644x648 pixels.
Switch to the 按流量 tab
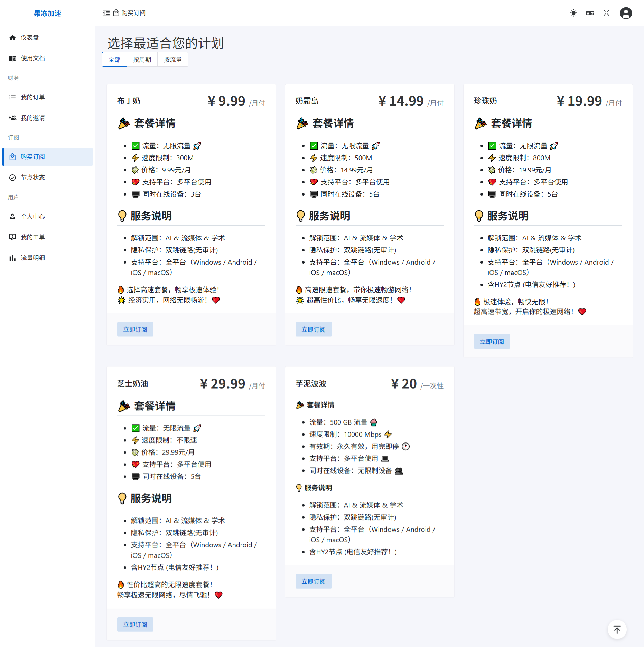[172, 59]
